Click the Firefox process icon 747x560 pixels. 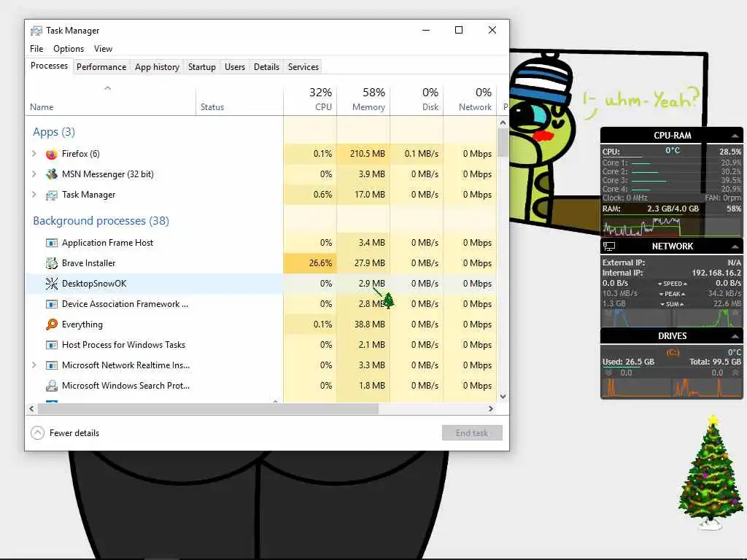coord(52,154)
